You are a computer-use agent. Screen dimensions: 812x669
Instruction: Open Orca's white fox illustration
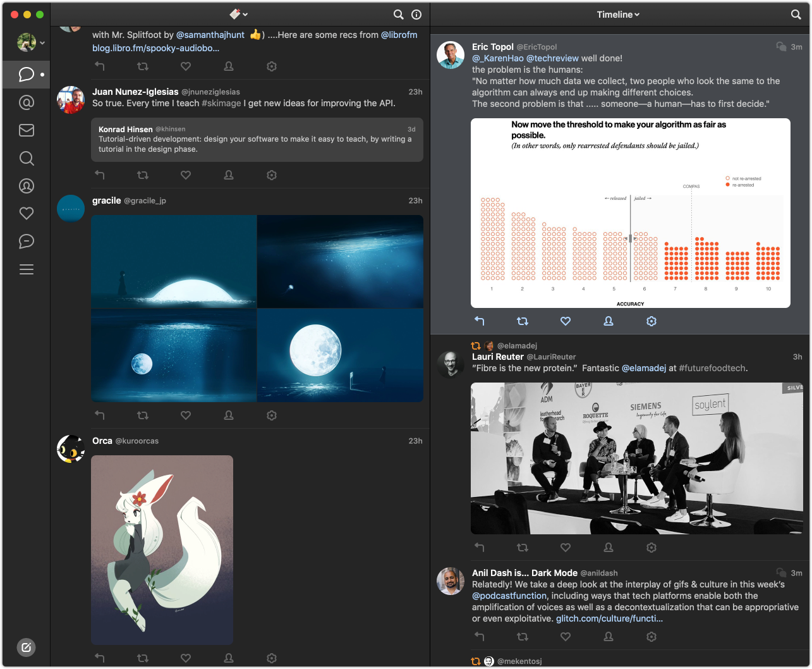[162, 550]
